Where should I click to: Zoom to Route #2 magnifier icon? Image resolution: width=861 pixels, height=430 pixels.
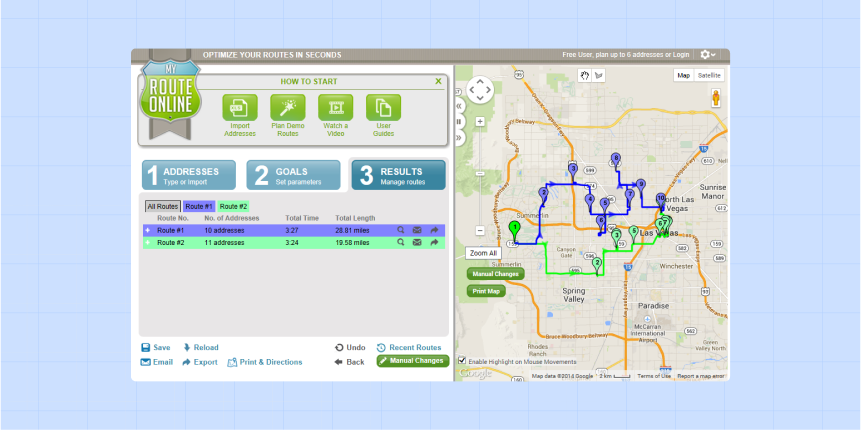(401, 242)
